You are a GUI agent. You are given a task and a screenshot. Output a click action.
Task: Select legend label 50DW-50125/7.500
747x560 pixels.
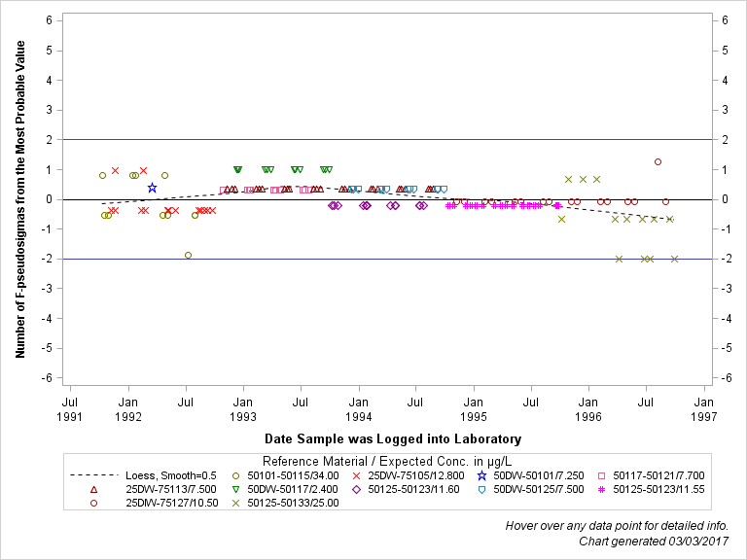coord(538,490)
